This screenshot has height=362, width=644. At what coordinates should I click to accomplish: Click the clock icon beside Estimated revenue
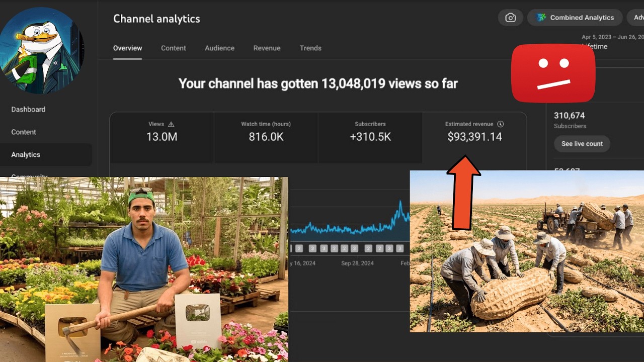tap(500, 124)
